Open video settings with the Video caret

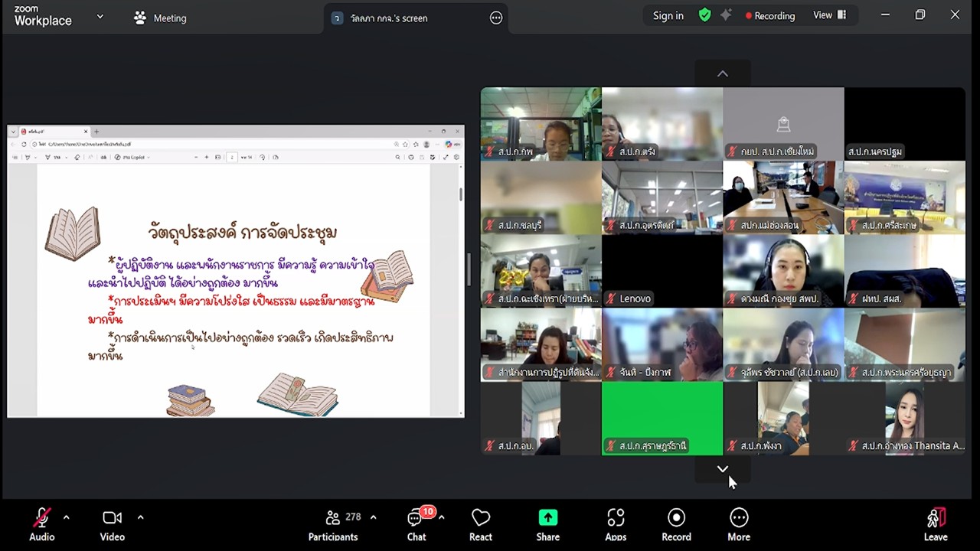(140, 518)
